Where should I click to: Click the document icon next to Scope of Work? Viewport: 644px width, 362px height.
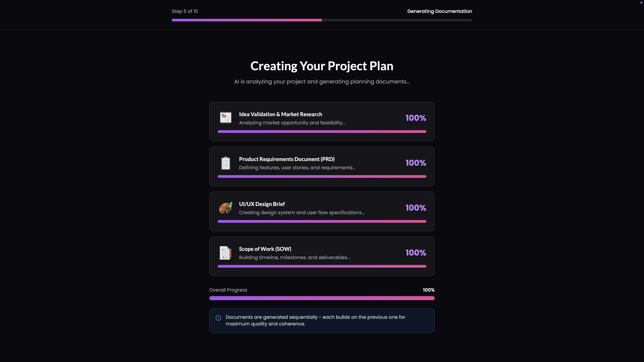tap(226, 253)
